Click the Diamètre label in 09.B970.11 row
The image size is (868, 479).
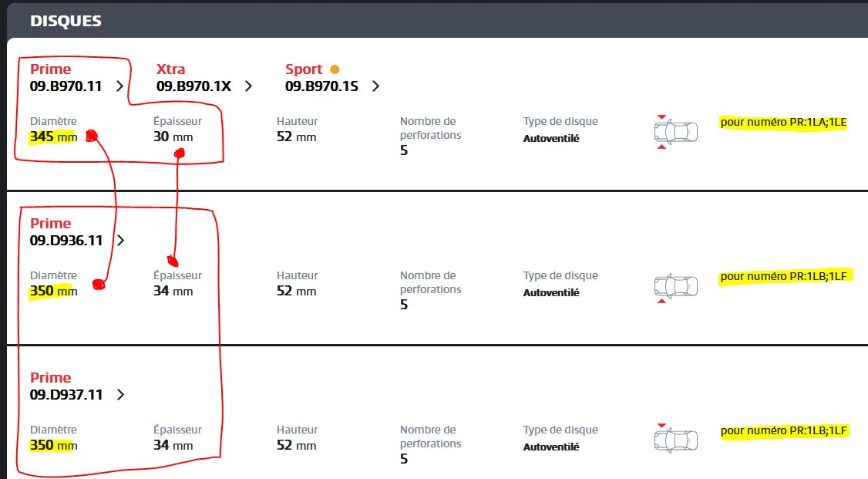(54, 121)
